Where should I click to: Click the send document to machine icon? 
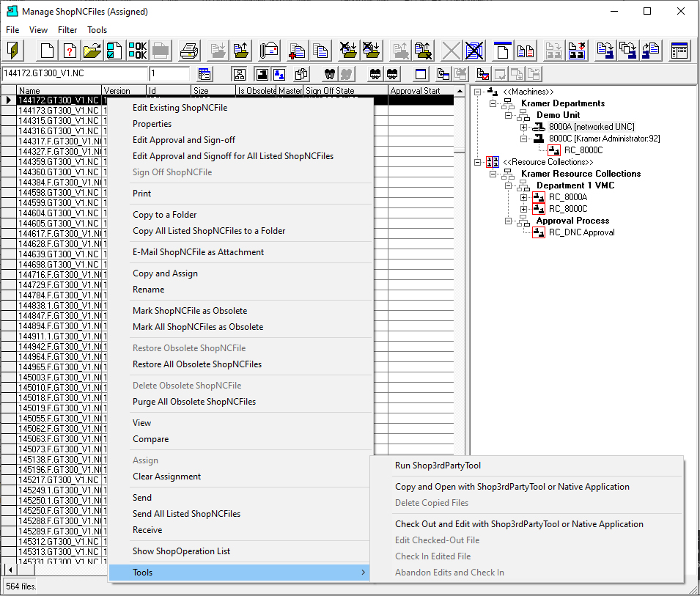coord(605,51)
